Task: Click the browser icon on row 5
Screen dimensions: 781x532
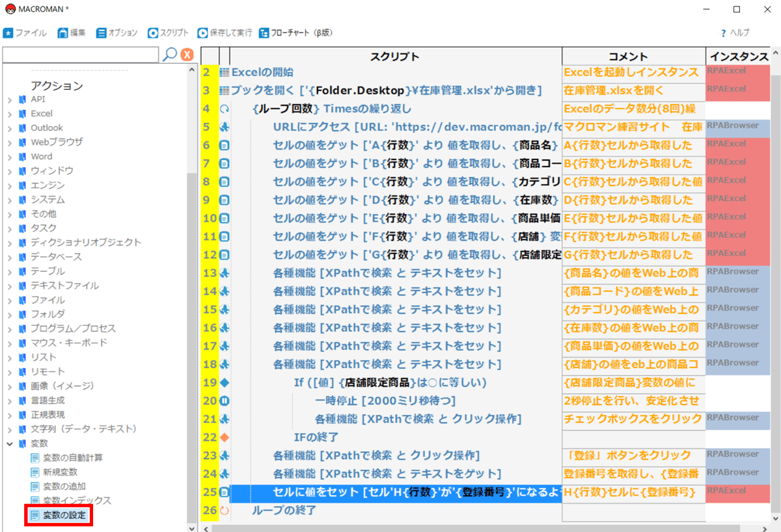Action: pyautogui.click(x=225, y=127)
